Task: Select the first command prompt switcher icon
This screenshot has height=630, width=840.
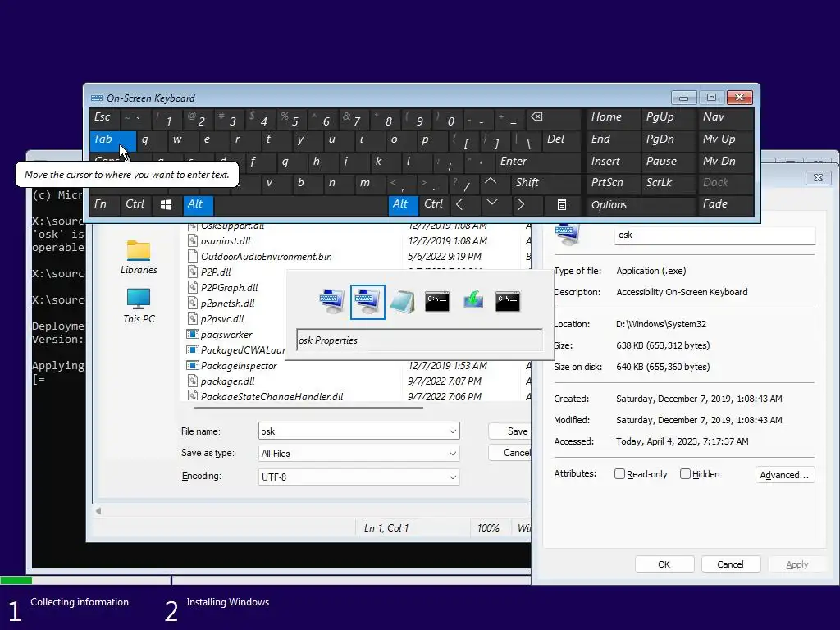Action: (437, 302)
